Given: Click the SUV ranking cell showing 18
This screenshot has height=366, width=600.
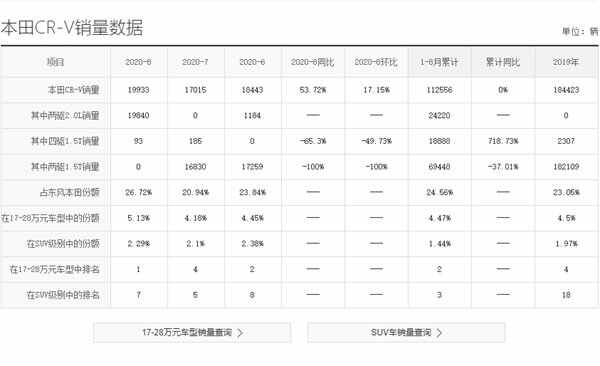Looking at the screenshot, I should 566,295.
